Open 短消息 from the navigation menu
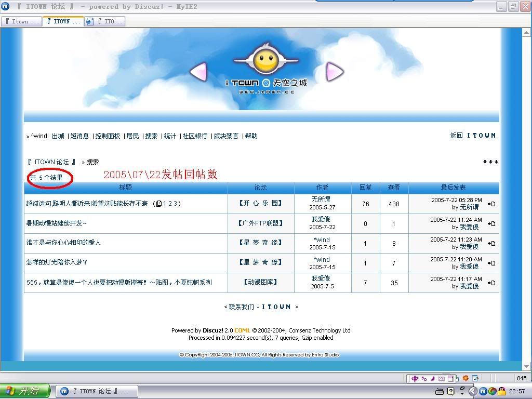Image resolution: width=532 pixels, height=399 pixels. tap(79, 136)
